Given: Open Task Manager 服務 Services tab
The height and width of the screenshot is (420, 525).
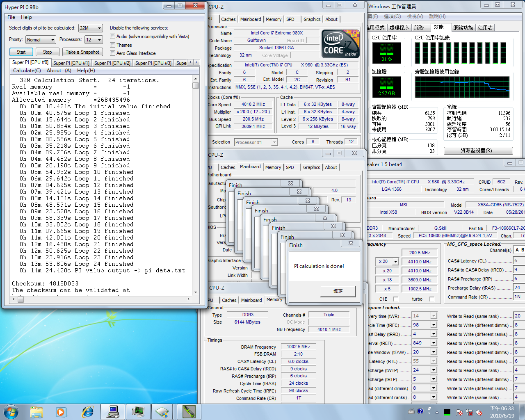Looking at the screenshot, I should click(419, 28).
